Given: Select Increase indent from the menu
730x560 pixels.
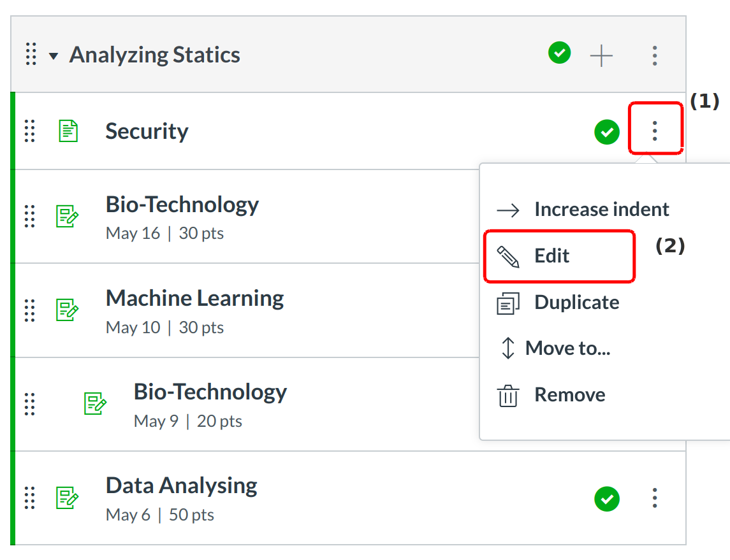Looking at the screenshot, I should point(601,209).
